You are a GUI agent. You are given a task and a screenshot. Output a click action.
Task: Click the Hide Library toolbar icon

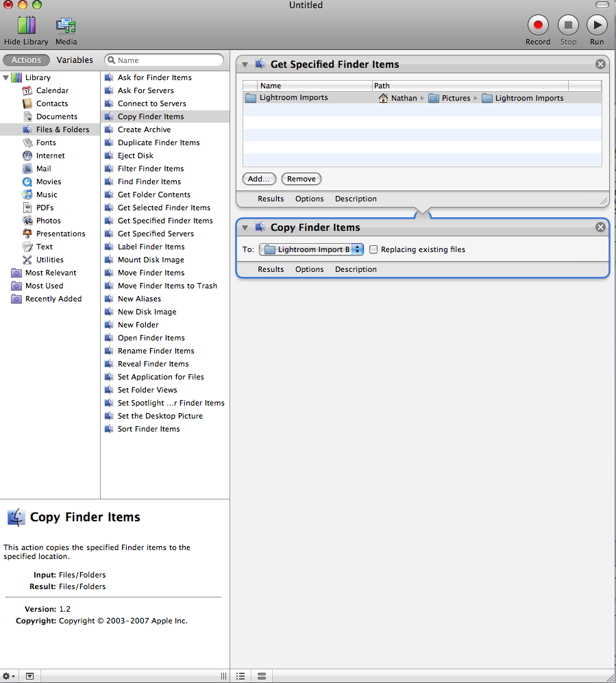click(26, 25)
